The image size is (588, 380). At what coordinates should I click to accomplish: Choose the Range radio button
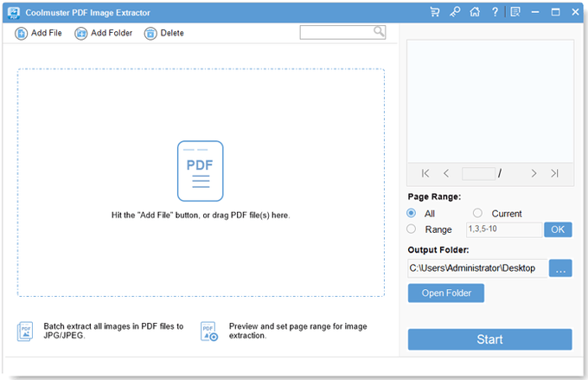pos(412,229)
